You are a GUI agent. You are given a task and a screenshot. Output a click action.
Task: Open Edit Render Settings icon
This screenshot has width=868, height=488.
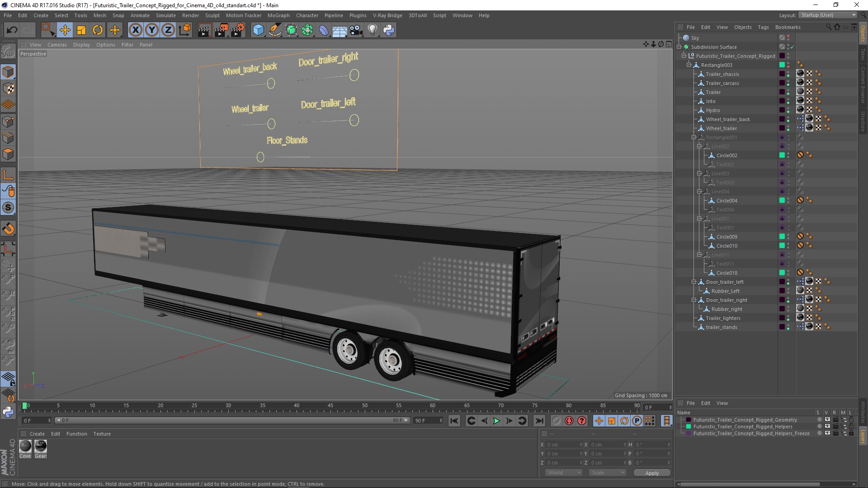pyautogui.click(x=237, y=30)
